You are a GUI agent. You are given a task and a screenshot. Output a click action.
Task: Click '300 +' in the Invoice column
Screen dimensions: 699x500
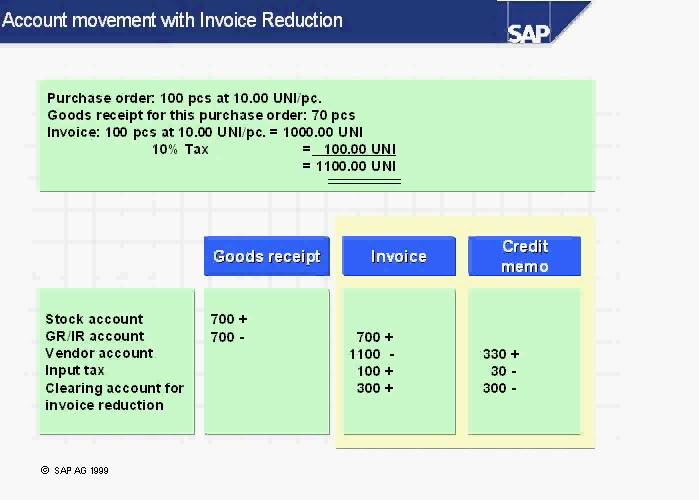(374, 388)
